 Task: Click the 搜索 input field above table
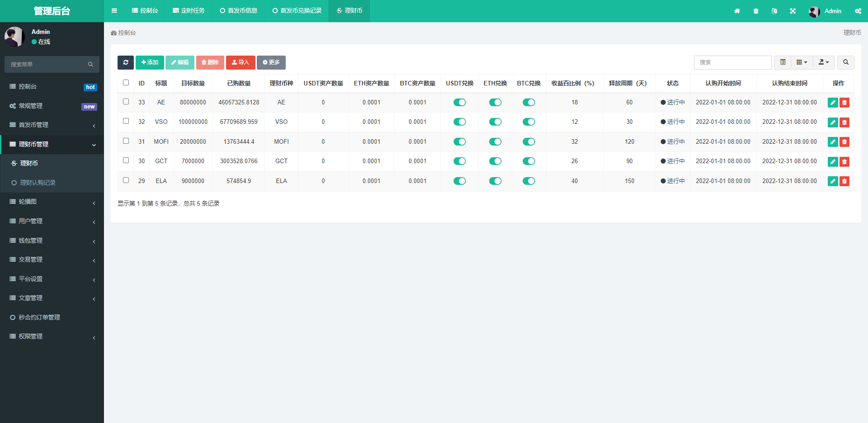click(x=732, y=62)
